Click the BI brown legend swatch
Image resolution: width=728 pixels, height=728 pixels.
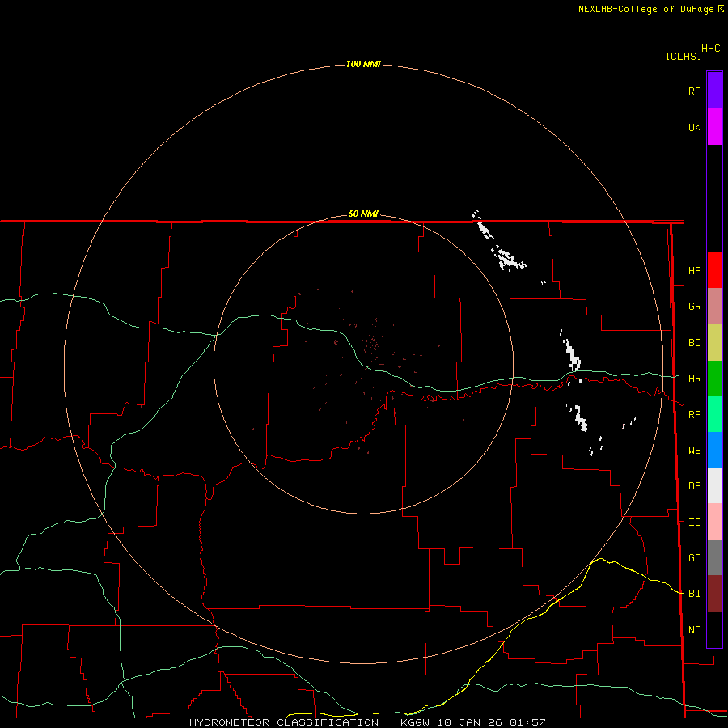click(714, 594)
